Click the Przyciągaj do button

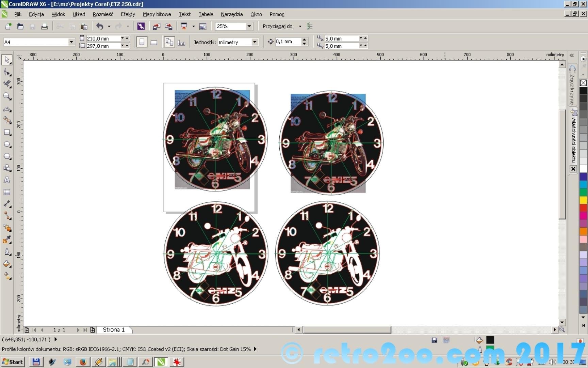point(277,26)
